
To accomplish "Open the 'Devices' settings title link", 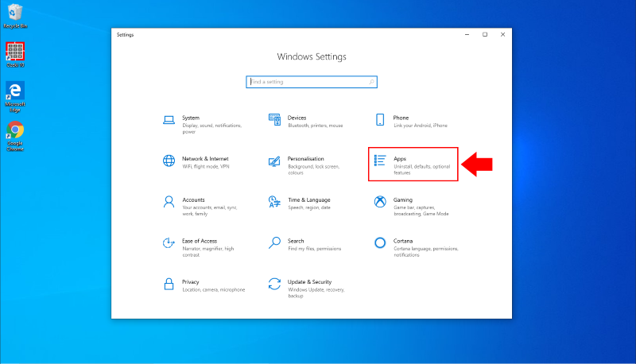I will 297,118.
